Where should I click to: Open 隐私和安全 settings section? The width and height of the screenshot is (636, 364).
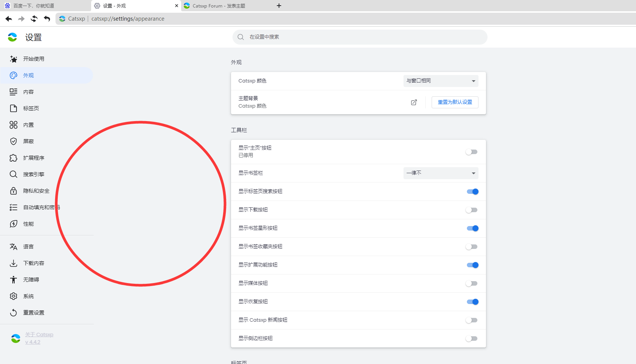point(47,191)
